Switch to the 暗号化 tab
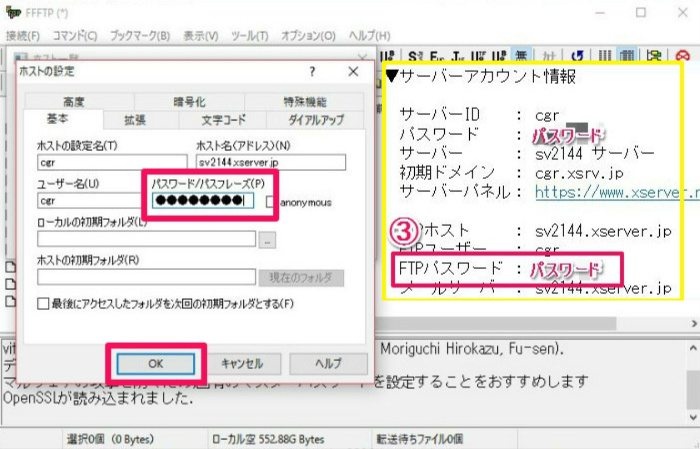 click(x=189, y=102)
